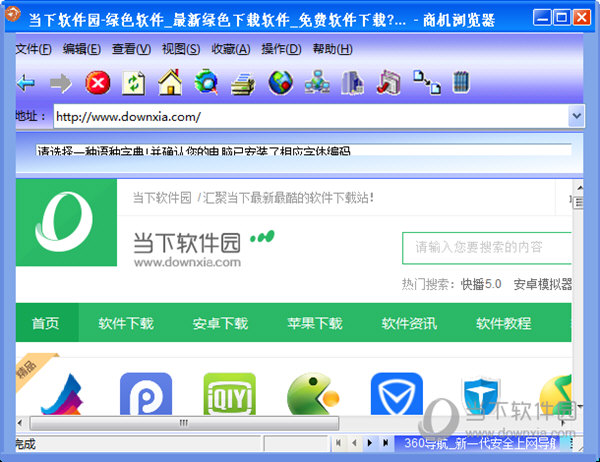Open the blue shield checkmark app icon
600x462 pixels.
[397, 394]
